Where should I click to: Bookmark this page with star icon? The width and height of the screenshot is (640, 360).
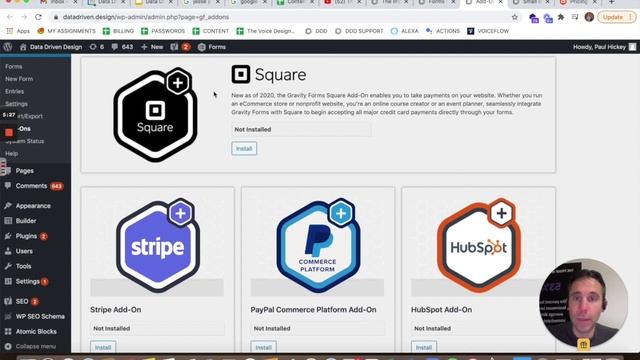click(515, 17)
